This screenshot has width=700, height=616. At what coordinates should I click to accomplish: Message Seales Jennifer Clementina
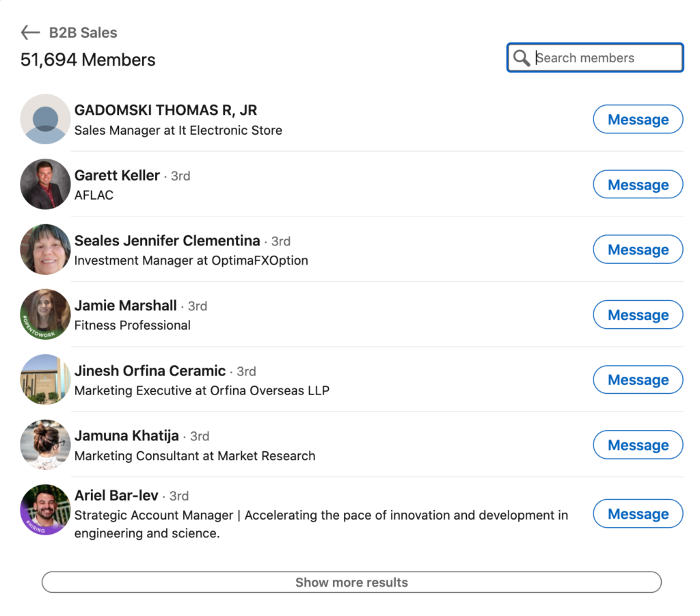pyautogui.click(x=637, y=250)
